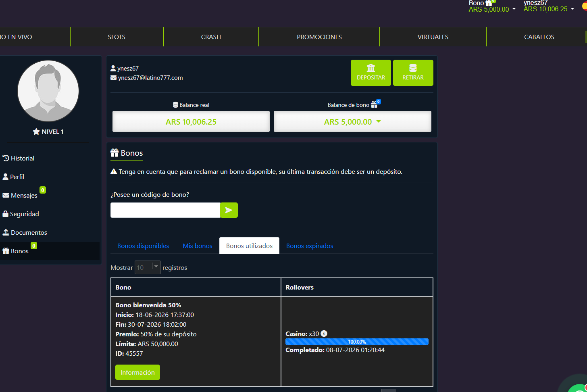Open Mensajes envelope in sidebar
Screen dimensions: 587x392
pos(20,195)
